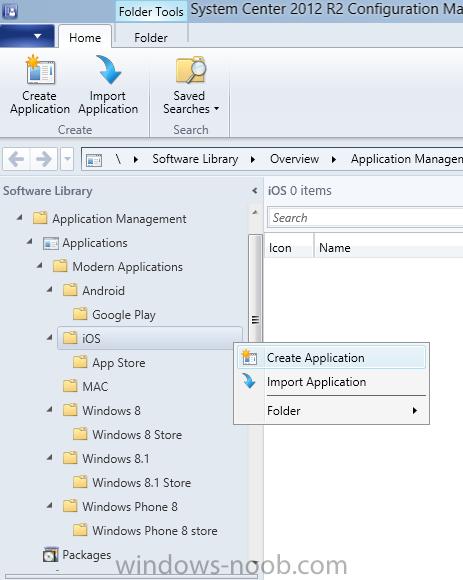Screen dimensions: 463x580
Task: Choose Import Application from context menu
Action: coord(331,382)
